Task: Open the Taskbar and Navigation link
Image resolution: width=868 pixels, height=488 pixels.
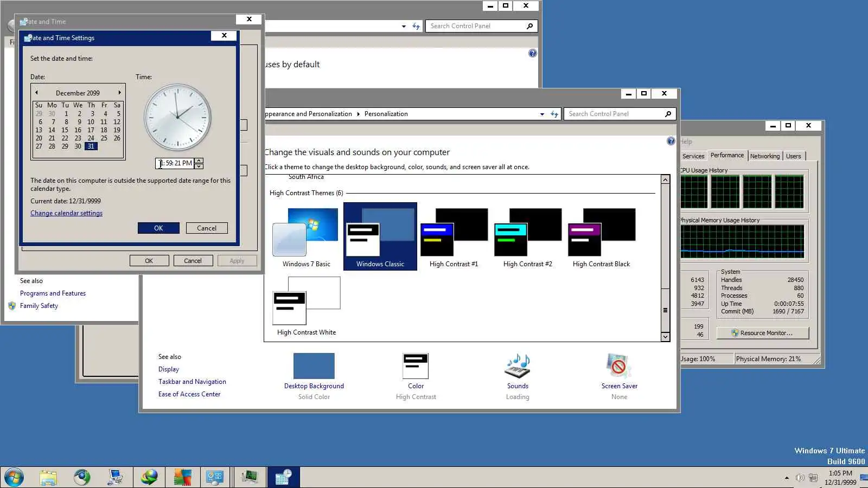Action: pos(192,382)
